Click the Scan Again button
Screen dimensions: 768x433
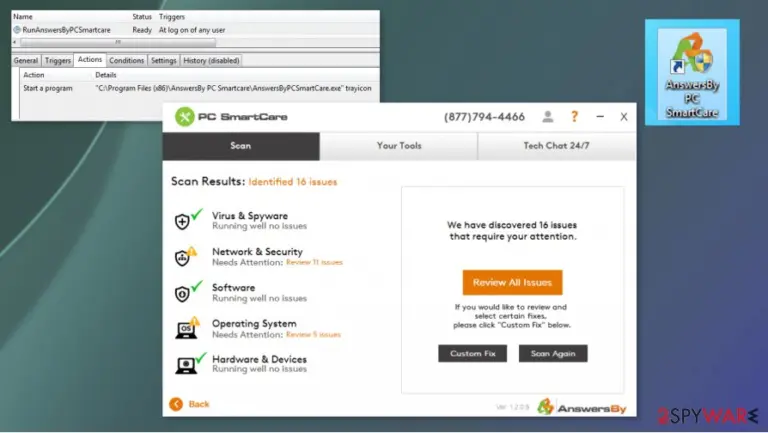pyautogui.click(x=553, y=353)
